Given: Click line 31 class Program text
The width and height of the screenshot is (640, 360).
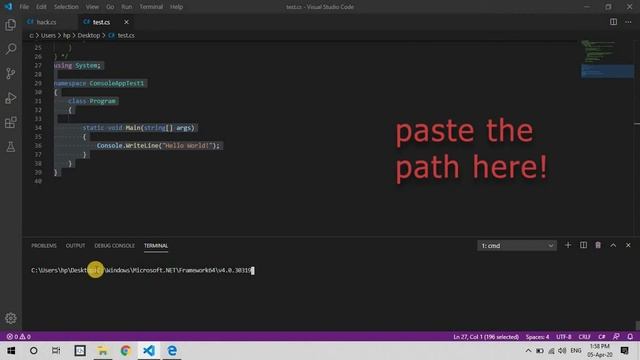Looking at the screenshot, I should coord(92,101).
